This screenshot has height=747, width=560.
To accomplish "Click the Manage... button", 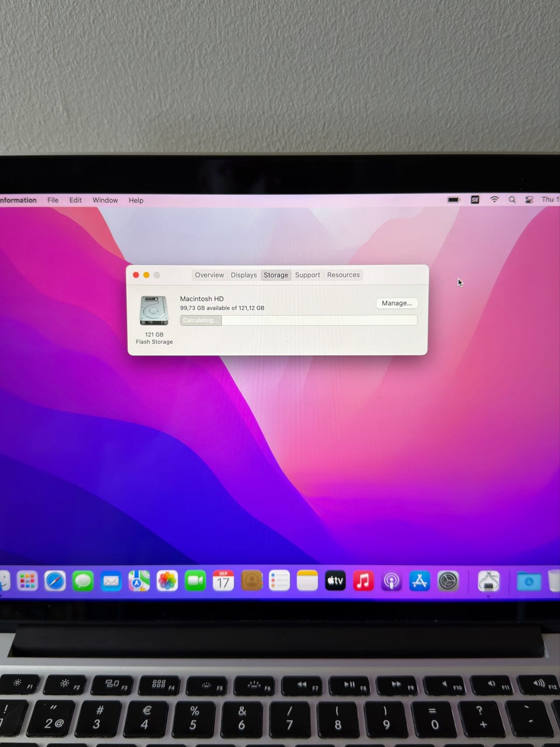I will (x=397, y=303).
